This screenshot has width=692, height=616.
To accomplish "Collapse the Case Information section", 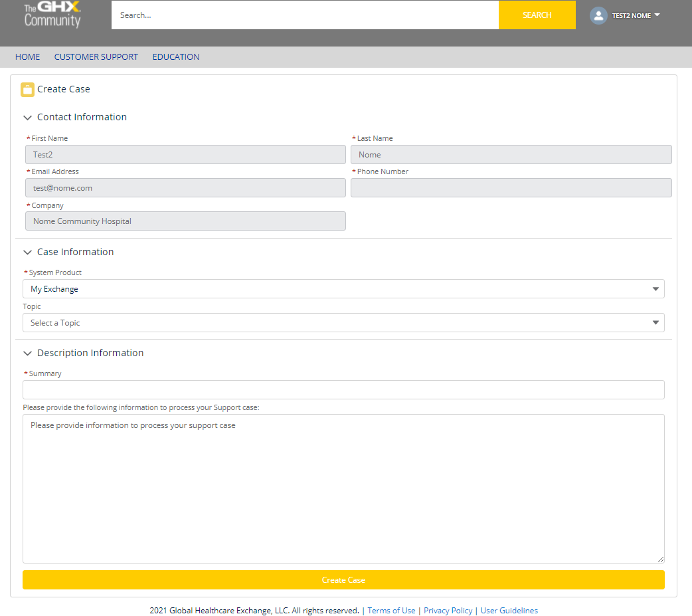I will pyautogui.click(x=28, y=253).
